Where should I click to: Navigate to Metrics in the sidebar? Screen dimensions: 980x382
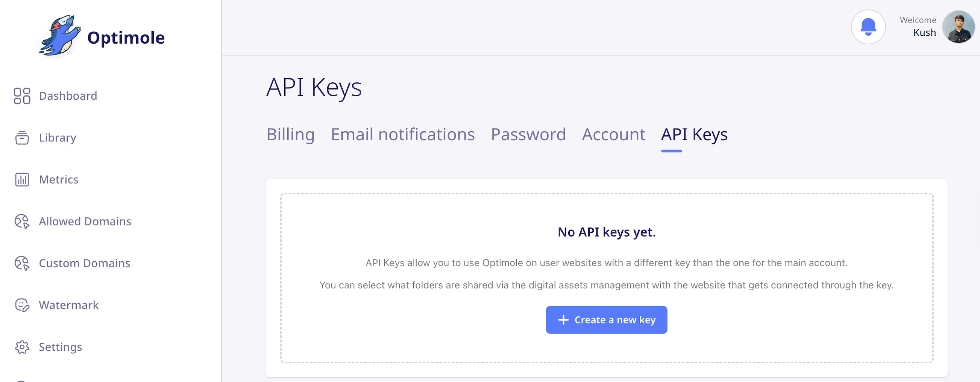(59, 180)
